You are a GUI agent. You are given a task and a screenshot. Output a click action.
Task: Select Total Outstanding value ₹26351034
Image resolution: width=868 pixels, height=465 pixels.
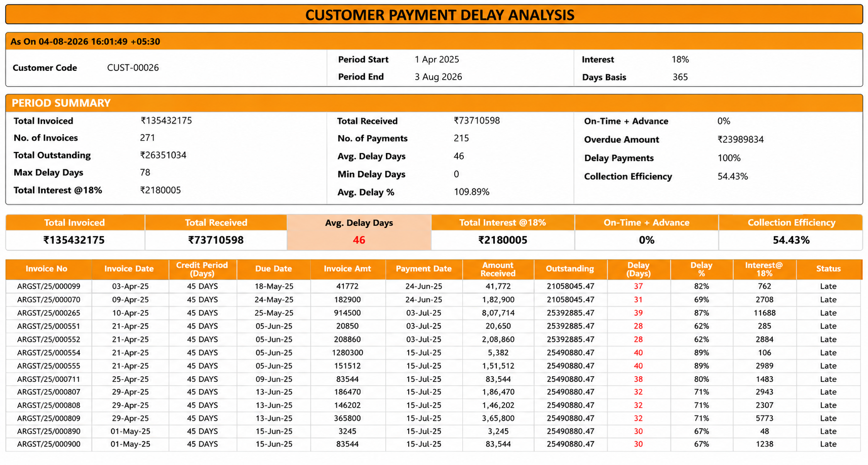[x=163, y=155]
